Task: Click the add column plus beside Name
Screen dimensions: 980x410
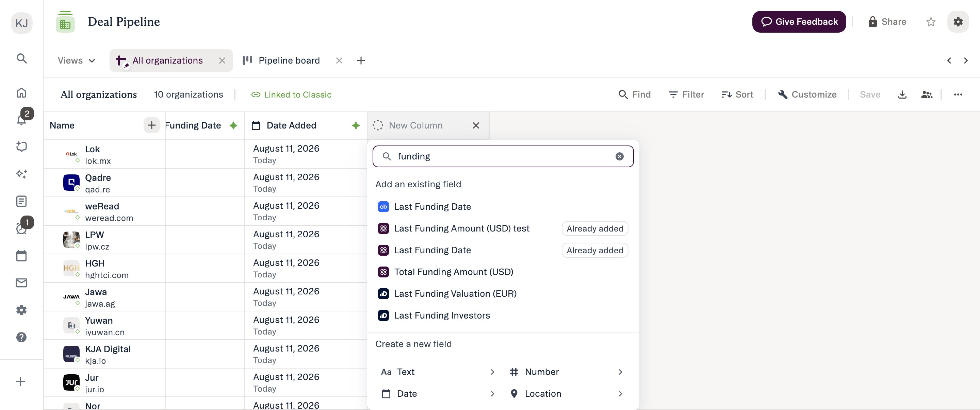Action: tap(151, 125)
